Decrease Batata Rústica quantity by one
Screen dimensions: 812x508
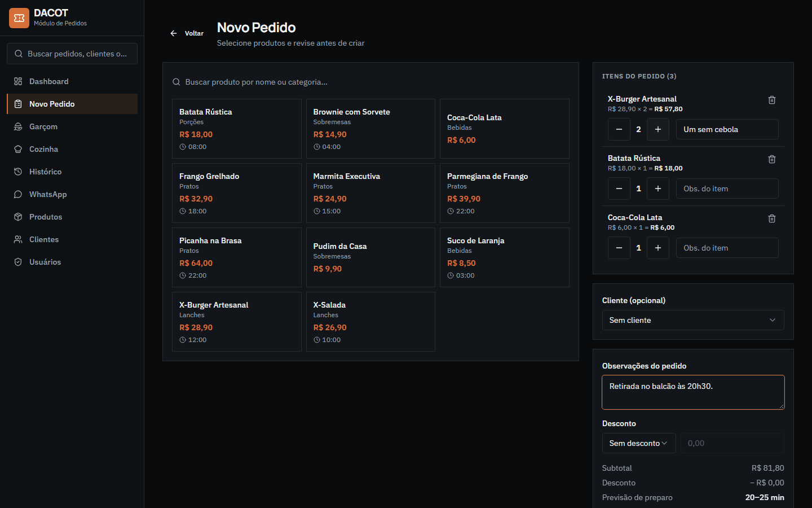pos(619,189)
